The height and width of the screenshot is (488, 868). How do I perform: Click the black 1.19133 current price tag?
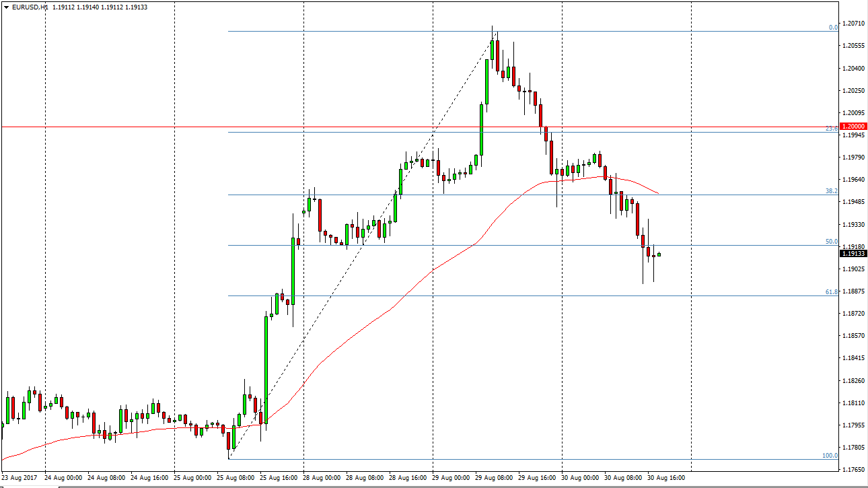pyautogui.click(x=854, y=253)
